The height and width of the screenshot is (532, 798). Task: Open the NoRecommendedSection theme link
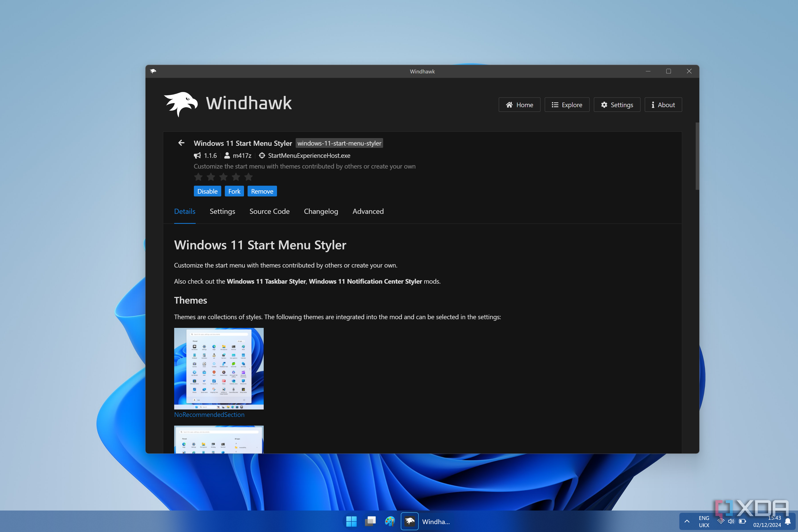coord(209,415)
